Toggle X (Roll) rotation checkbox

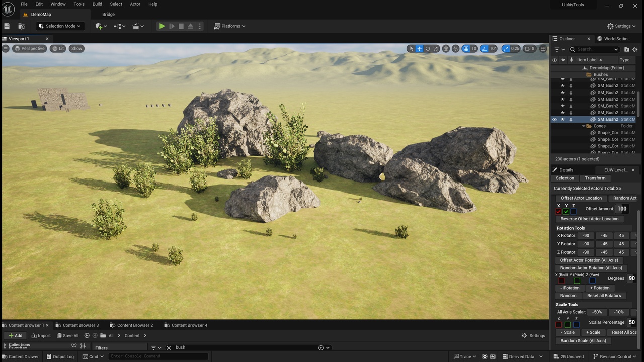click(561, 281)
